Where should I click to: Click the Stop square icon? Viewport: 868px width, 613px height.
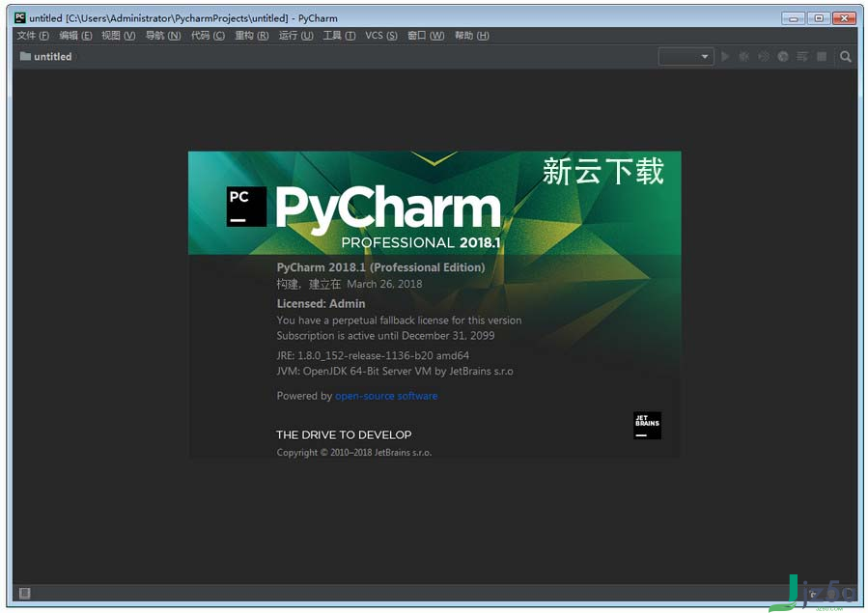click(822, 56)
